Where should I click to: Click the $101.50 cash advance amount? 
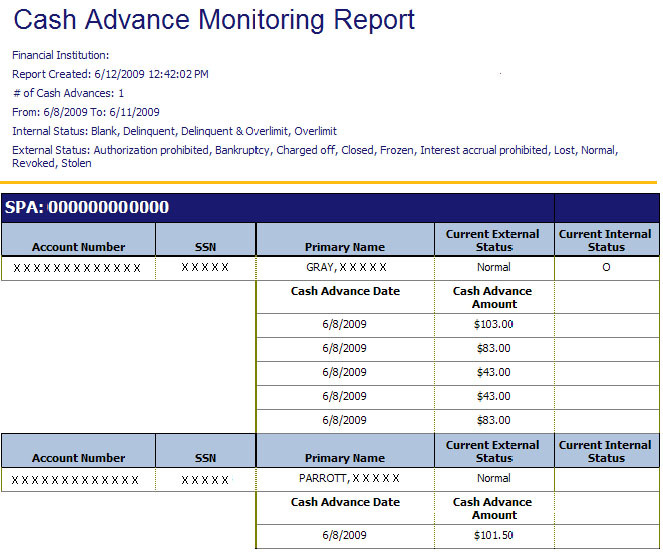[x=493, y=535]
